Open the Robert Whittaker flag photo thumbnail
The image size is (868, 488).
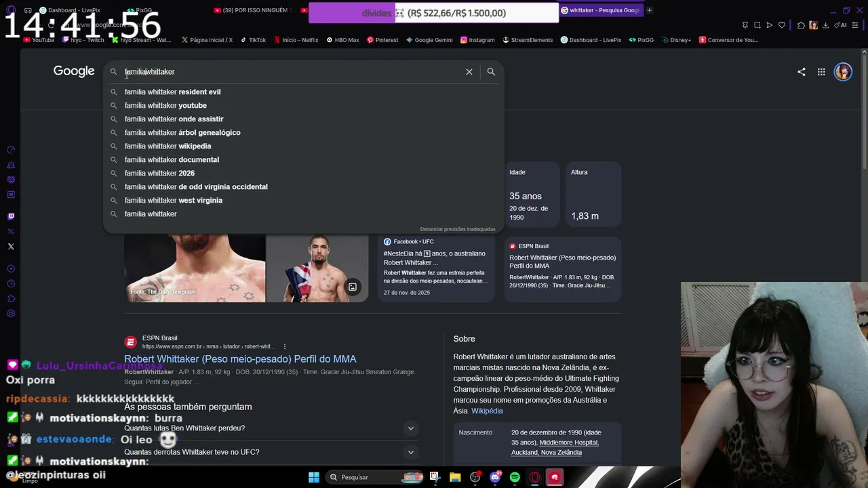coord(317,268)
